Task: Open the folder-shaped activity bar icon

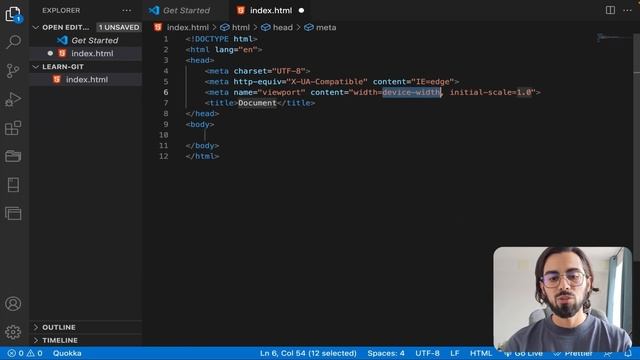Action: click(x=13, y=156)
